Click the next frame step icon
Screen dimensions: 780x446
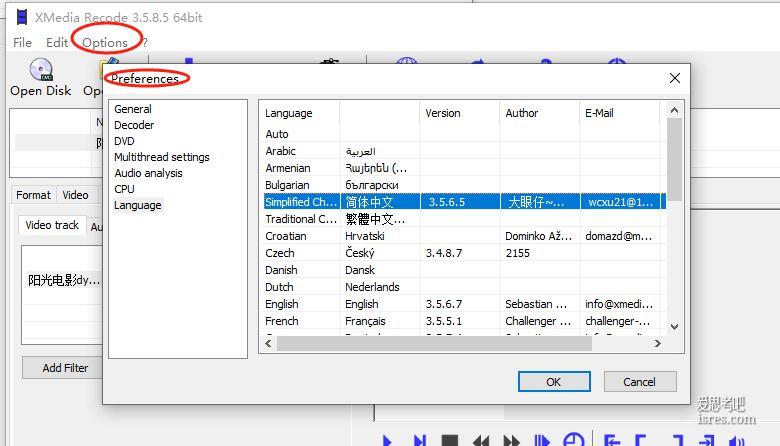click(542, 440)
